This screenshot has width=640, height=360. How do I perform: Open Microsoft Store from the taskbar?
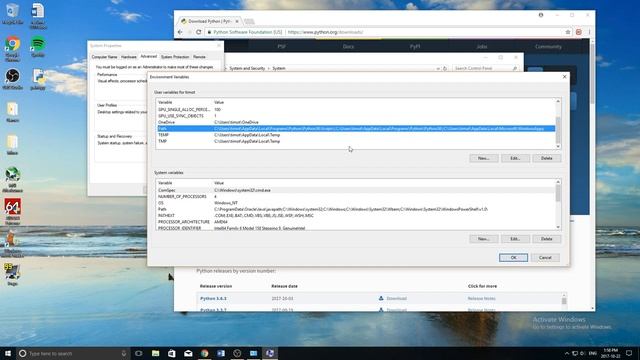tap(172, 353)
